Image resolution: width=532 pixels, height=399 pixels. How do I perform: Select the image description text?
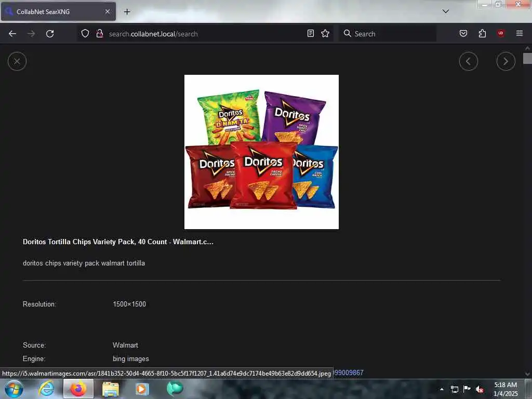point(84,263)
